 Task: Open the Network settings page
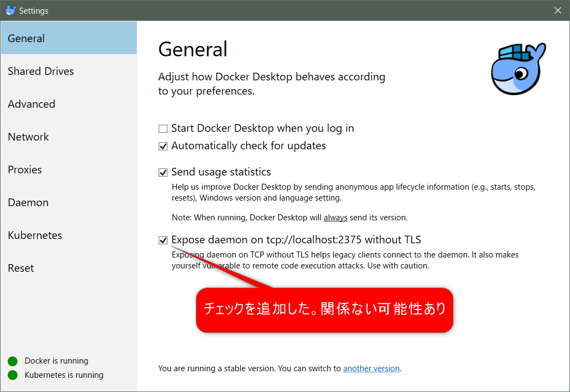tap(69, 137)
